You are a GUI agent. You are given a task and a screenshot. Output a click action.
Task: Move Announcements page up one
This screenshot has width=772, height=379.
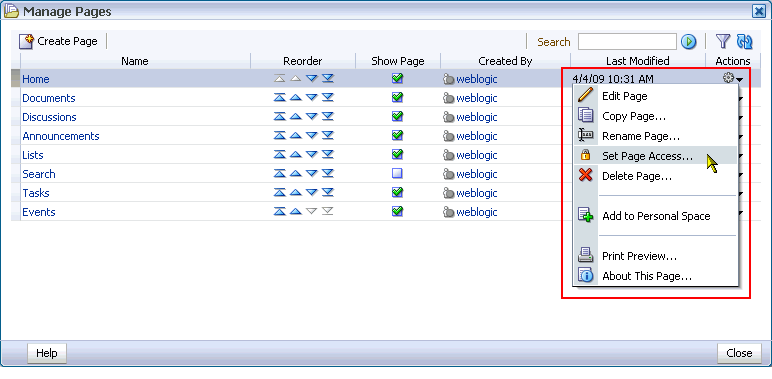point(295,135)
